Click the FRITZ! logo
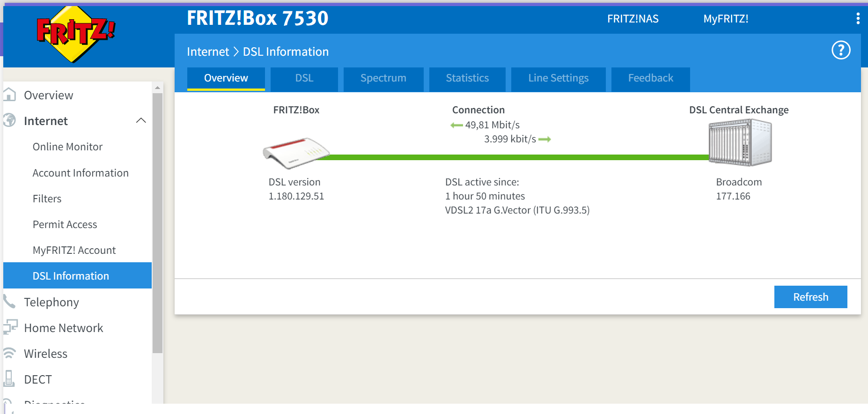 tap(75, 34)
